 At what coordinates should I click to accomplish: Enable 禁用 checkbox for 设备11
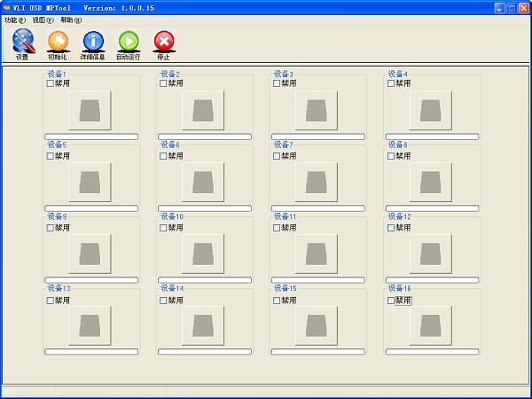(x=277, y=228)
